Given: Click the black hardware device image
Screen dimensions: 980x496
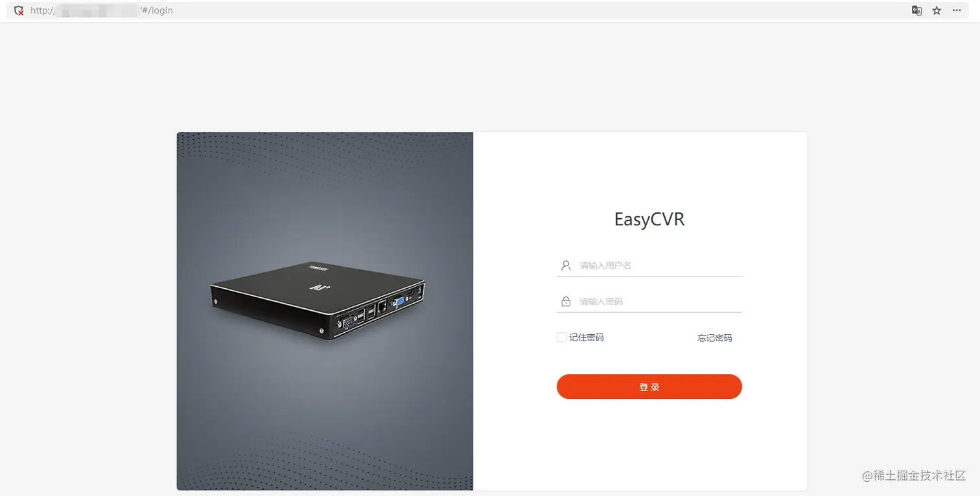Looking at the screenshot, I should point(318,300).
